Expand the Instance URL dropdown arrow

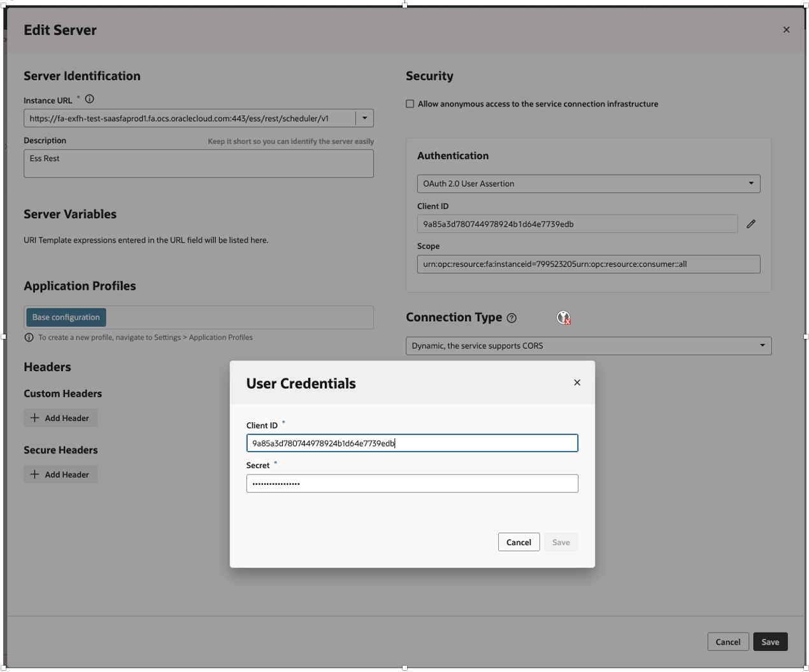[x=364, y=118]
